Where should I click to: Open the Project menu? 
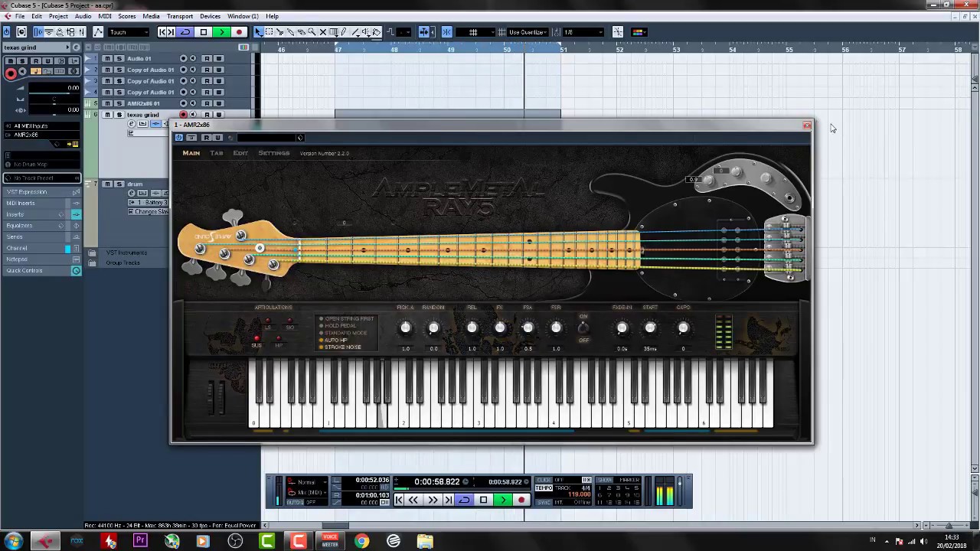[58, 16]
